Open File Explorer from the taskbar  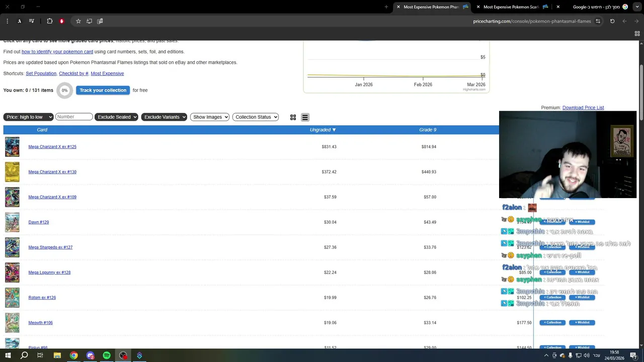[x=57, y=355]
